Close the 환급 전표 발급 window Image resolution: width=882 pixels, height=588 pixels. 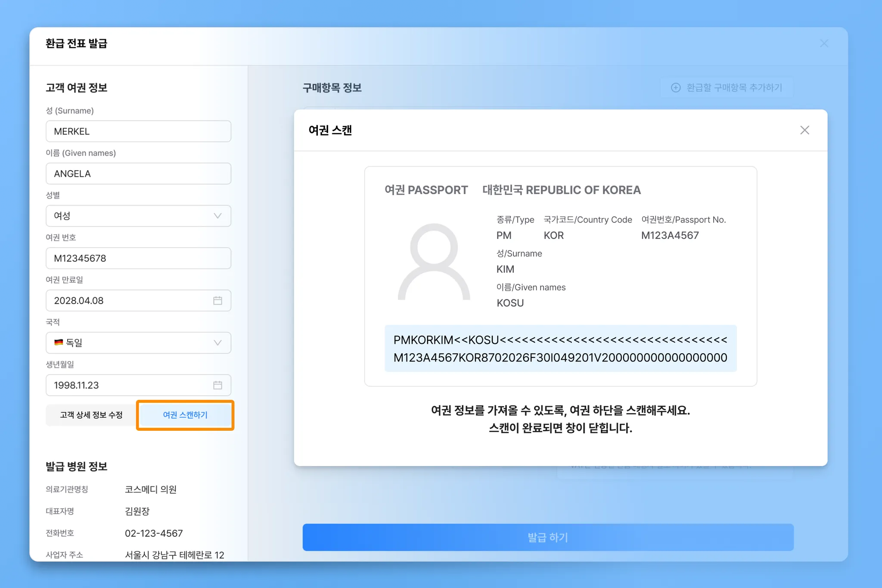tap(823, 44)
